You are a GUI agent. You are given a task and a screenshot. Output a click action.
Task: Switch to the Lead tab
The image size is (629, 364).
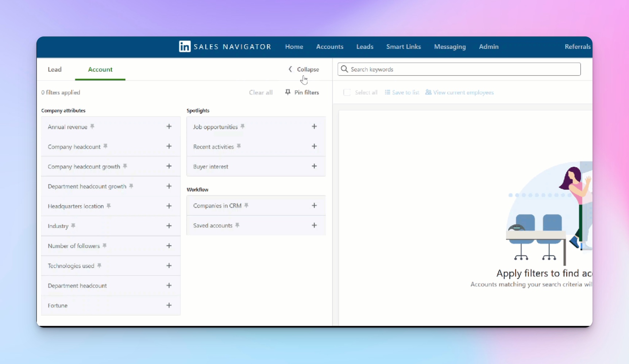[x=55, y=69]
